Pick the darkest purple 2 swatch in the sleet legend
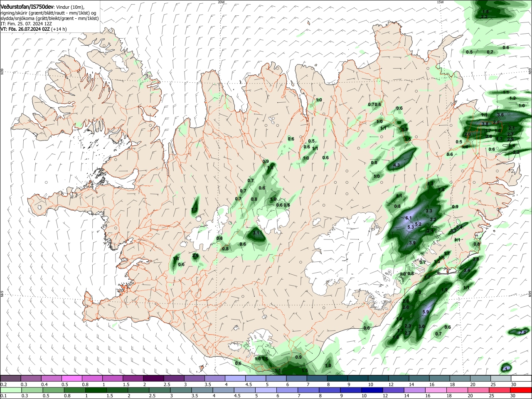This screenshot has width=532, height=399. tap(153, 378)
